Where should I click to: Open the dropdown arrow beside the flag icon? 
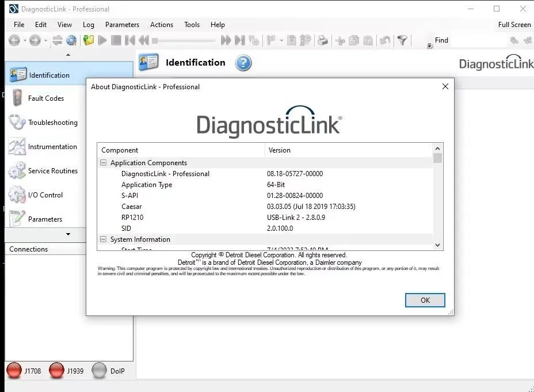pos(281,41)
